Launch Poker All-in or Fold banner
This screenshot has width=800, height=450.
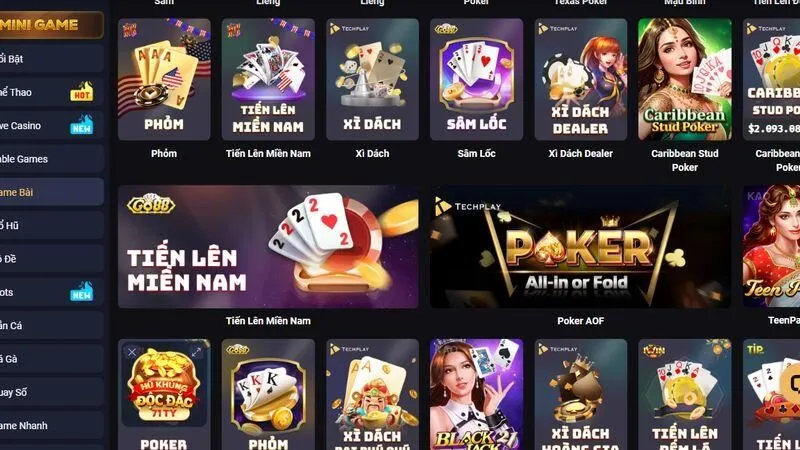pos(580,247)
